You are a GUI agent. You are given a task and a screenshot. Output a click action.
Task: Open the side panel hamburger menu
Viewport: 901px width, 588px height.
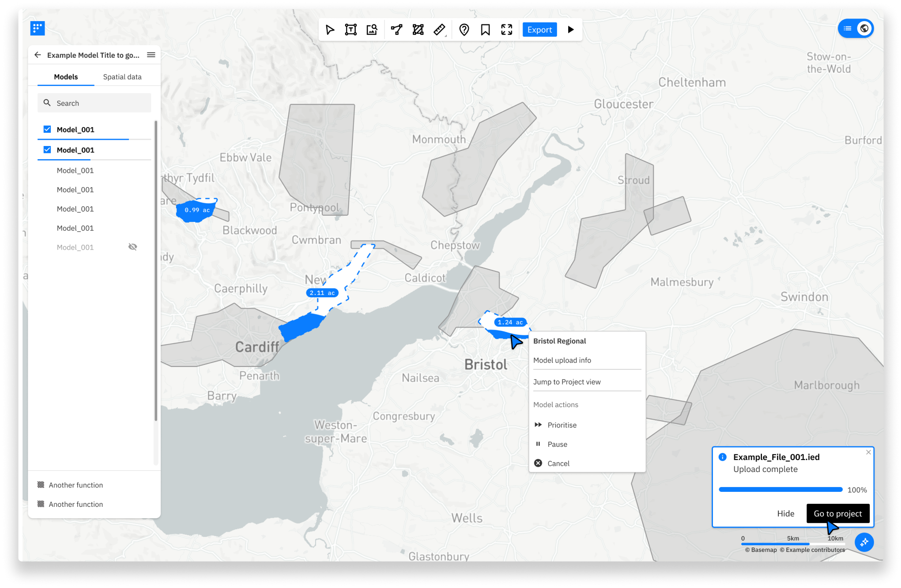[x=151, y=55]
